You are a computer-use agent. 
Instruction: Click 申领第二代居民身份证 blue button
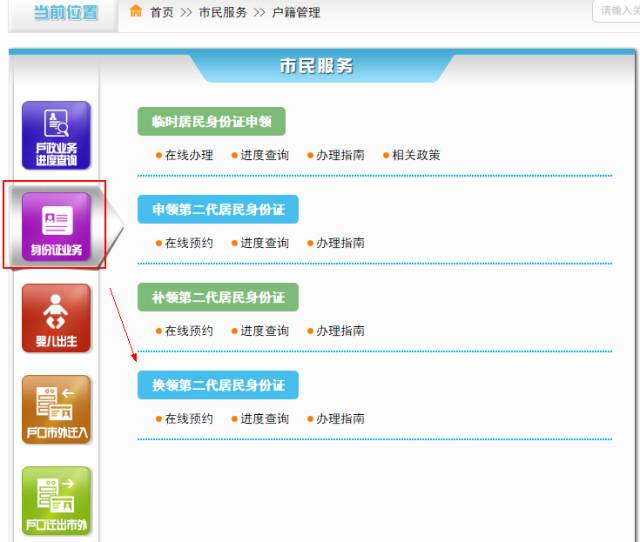(x=218, y=209)
